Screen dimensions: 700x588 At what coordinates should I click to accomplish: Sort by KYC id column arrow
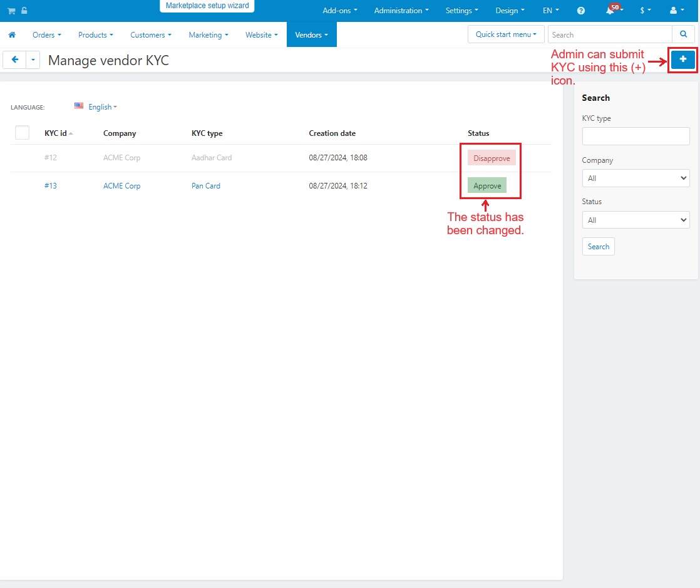71,133
